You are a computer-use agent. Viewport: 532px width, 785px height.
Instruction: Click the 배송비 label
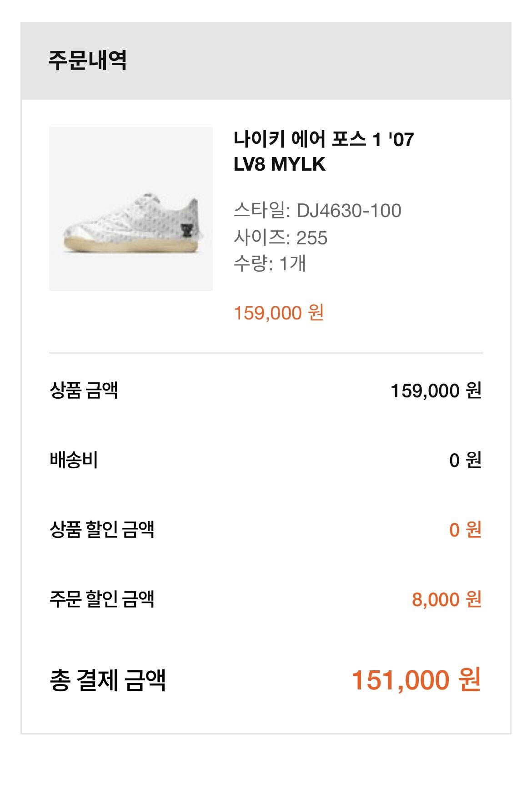[74, 460]
